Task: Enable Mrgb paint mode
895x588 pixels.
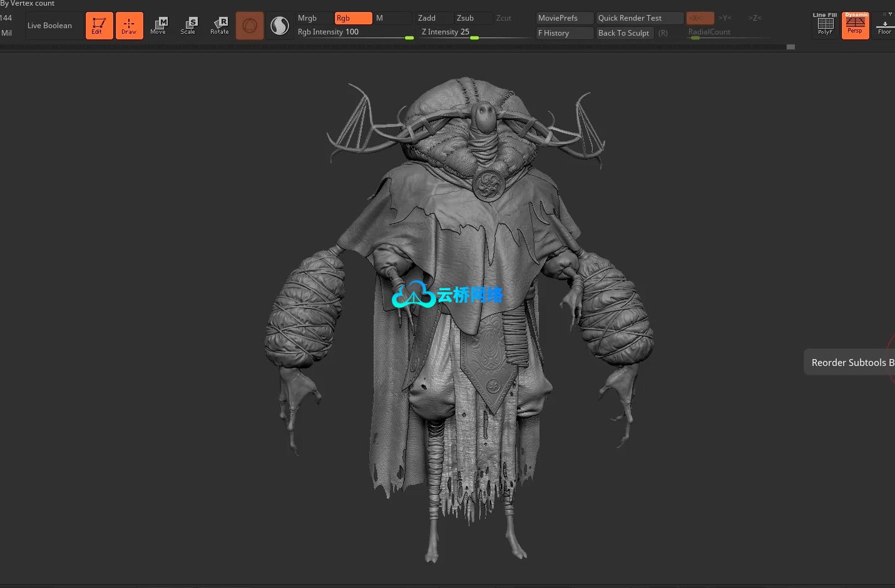Action: point(314,18)
